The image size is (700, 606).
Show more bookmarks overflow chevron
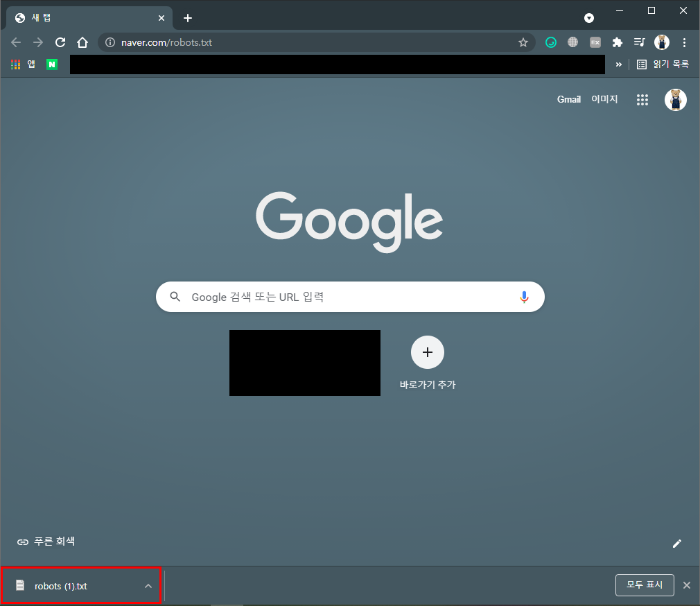(x=619, y=64)
